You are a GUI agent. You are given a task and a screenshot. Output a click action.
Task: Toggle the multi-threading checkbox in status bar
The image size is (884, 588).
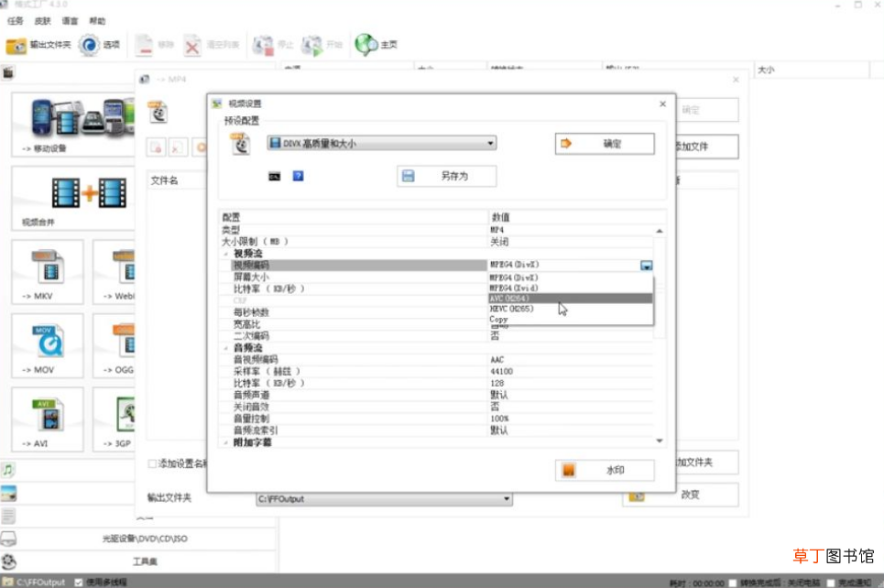[79, 583]
